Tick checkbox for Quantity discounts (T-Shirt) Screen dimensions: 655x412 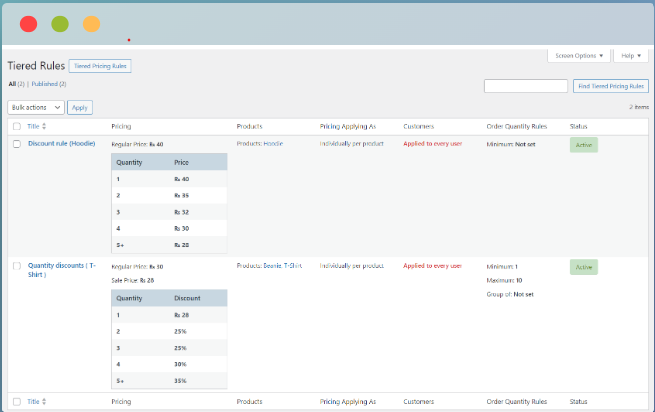coord(17,266)
